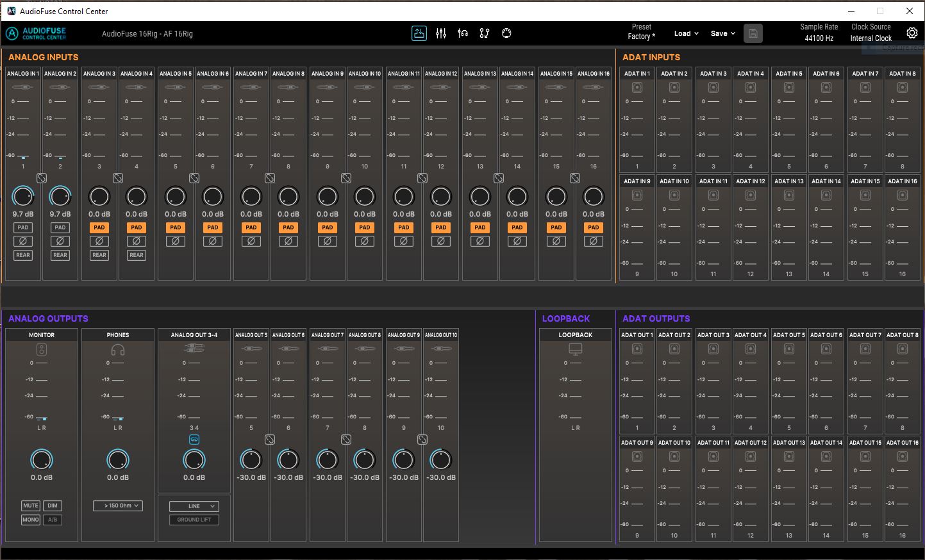Click the save preset disk icon
Viewport: 925px width, 560px height.
tap(753, 33)
